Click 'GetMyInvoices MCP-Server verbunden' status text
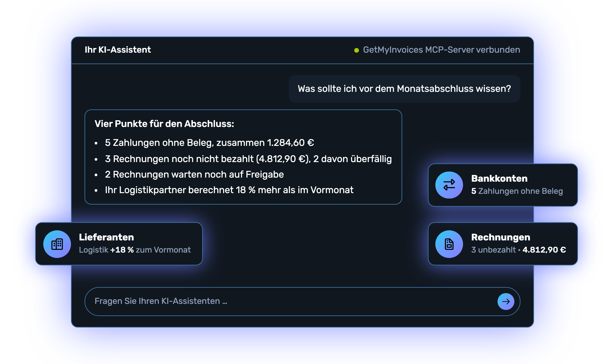The width and height of the screenshot is (605, 364). pos(441,50)
